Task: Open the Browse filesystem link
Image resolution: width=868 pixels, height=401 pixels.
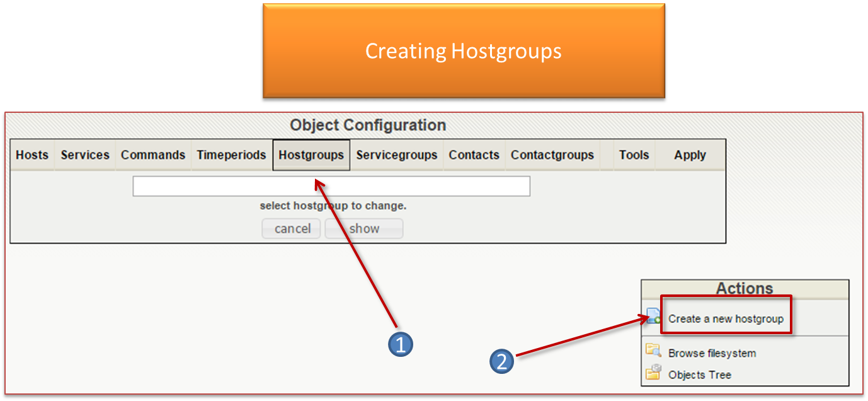Action: (712, 353)
